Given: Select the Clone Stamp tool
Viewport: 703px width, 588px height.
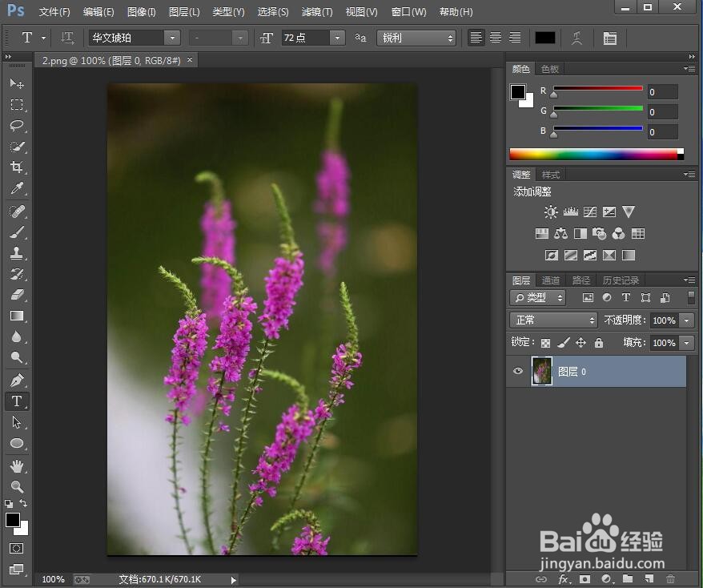Looking at the screenshot, I should tap(17, 253).
